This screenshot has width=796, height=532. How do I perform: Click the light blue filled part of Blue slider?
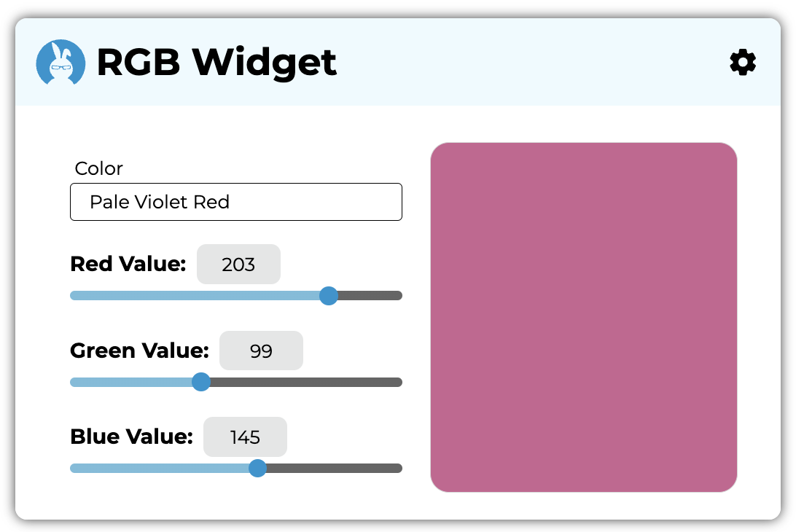click(159, 468)
